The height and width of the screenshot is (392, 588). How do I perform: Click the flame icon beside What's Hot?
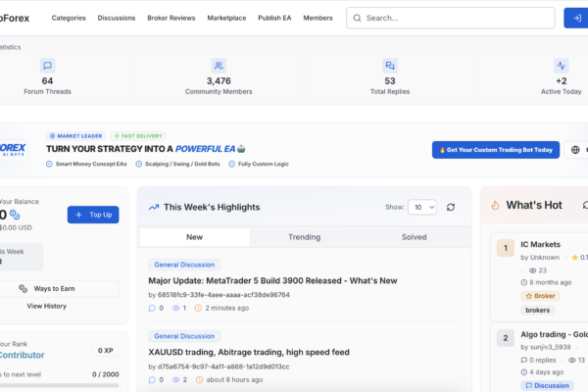(x=495, y=205)
